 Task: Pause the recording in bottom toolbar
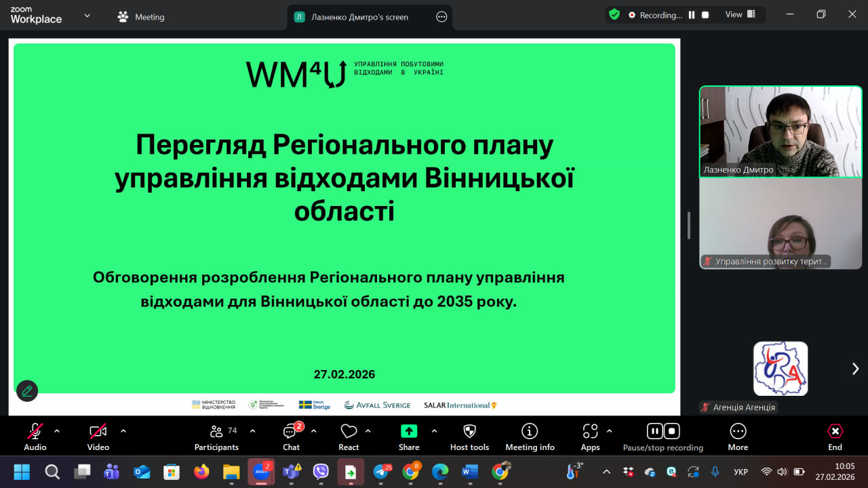[x=654, y=431]
